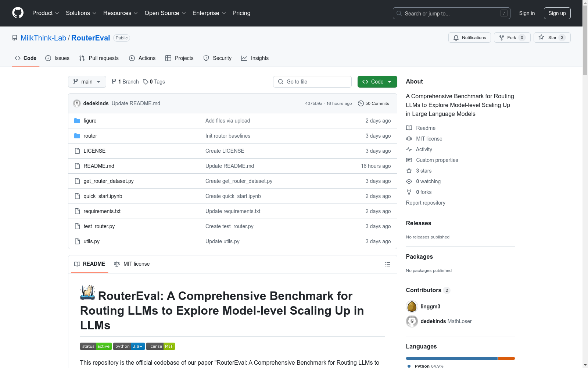
Task: Click the license MIT badge
Action: click(x=161, y=346)
